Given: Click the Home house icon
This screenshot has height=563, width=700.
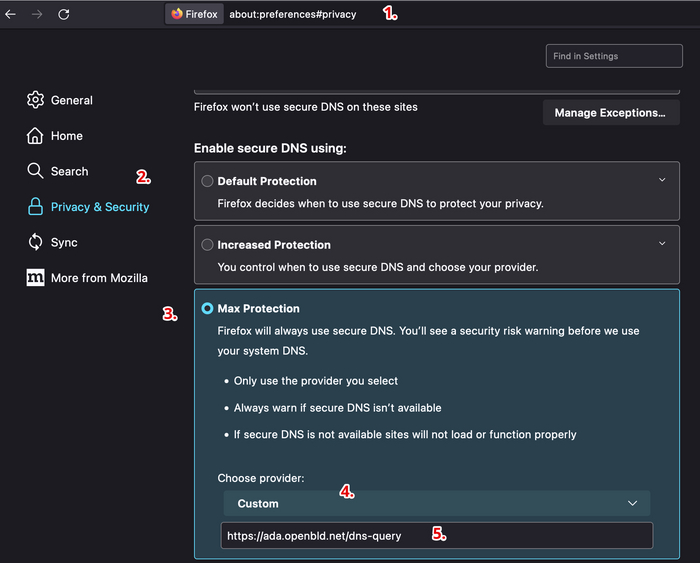Looking at the screenshot, I should click(35, 136).
